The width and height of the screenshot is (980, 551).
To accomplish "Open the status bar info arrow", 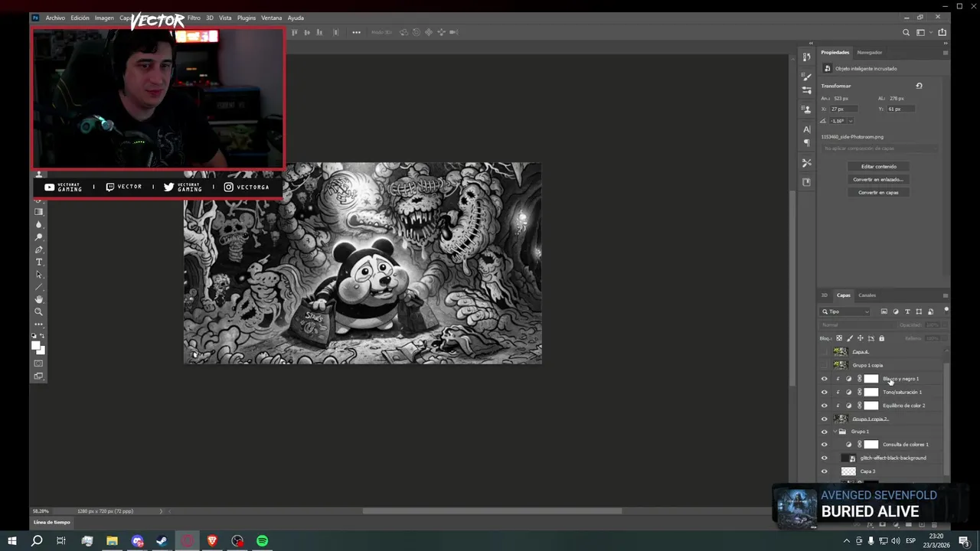I will [x=161, y=511].
